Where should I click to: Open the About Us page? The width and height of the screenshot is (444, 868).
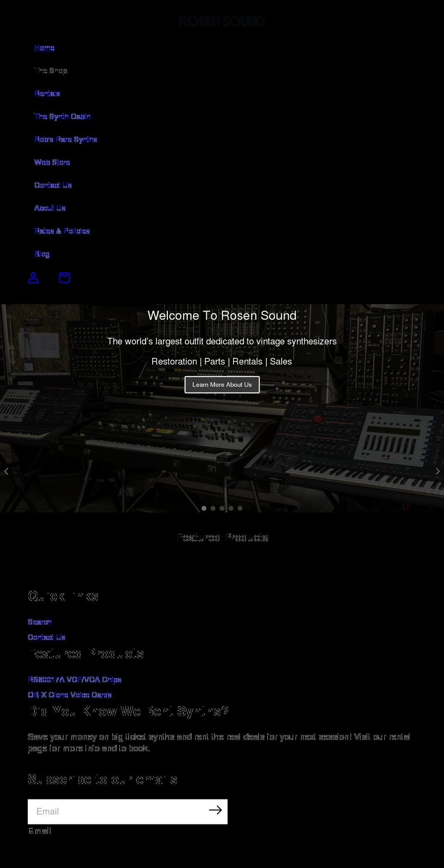50,208
